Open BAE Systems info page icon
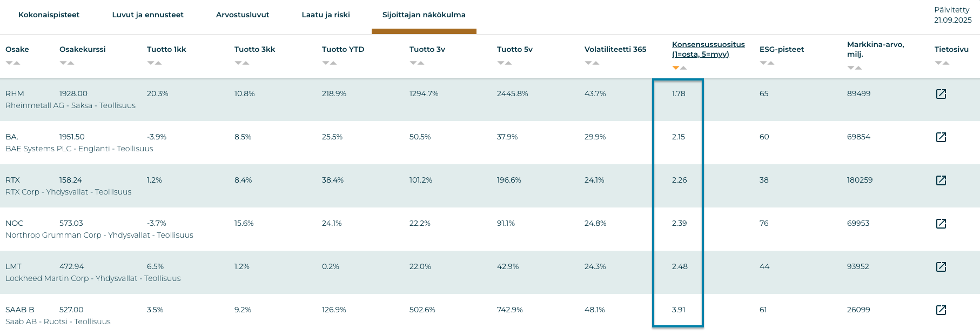 pyautogui.click(x=941, y=137)
